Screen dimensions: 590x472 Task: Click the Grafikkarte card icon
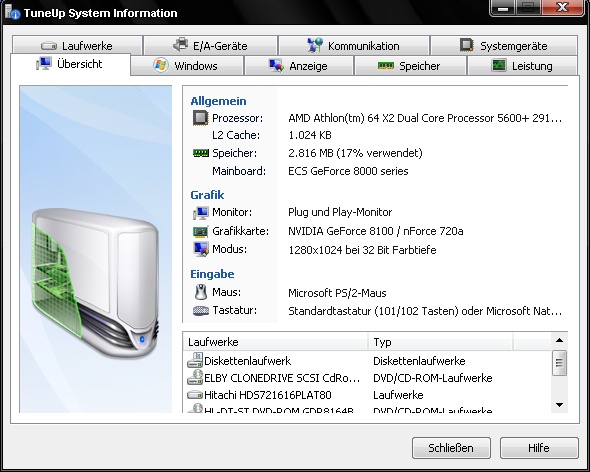(x=200, y=231)
